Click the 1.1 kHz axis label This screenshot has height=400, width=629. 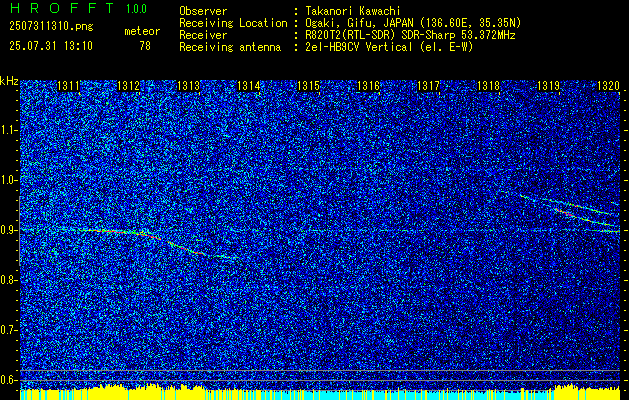[x=8, y=130]
